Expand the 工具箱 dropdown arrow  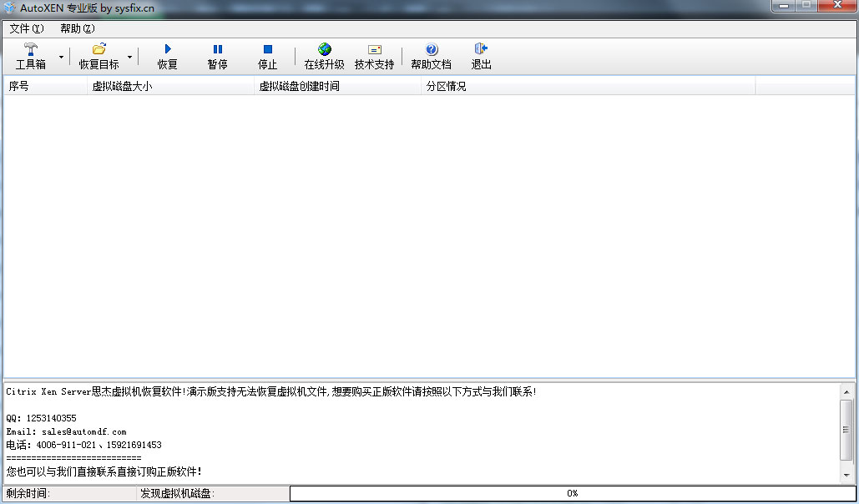pyautogui.click(x=61, y=57)
